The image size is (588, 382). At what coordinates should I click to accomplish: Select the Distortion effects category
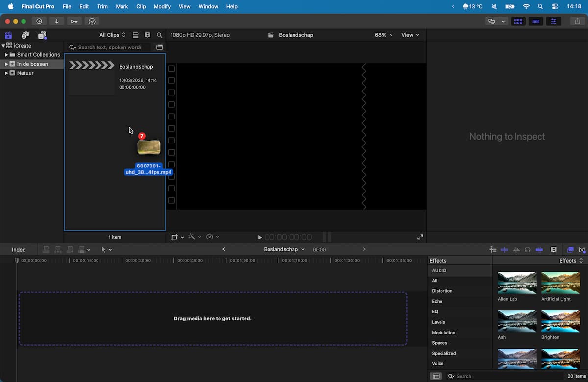click(x=442, y=291)
